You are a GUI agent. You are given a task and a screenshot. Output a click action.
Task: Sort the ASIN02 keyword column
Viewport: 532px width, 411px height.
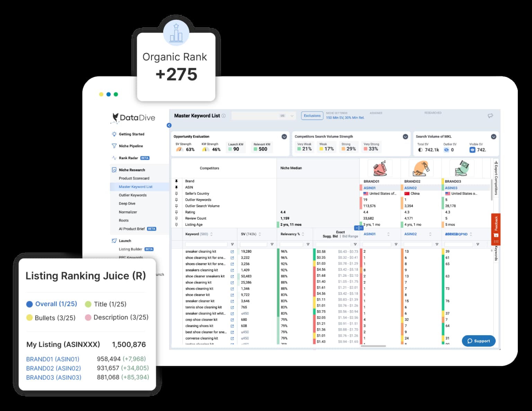[x=430, y=234]
